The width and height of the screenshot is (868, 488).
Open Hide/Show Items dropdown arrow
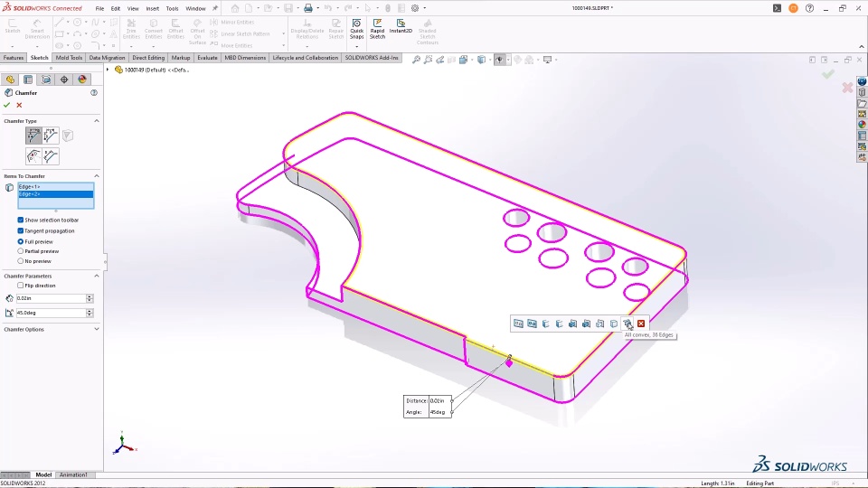[x=508, y=60]
